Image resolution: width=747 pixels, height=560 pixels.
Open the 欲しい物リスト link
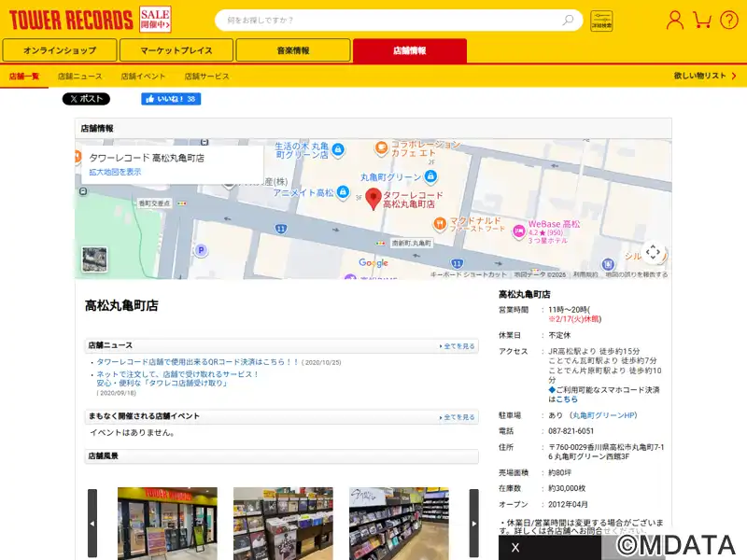(x=705, y=76)
